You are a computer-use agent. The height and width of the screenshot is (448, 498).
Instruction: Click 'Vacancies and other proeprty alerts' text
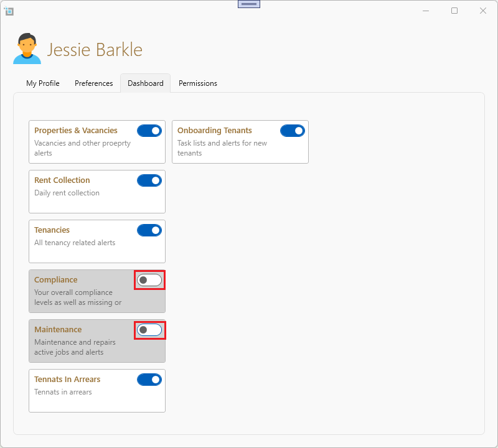coord(82,148)
